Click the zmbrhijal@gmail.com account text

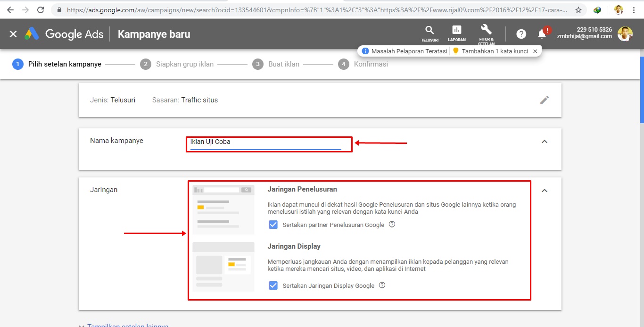pos(584,36)
